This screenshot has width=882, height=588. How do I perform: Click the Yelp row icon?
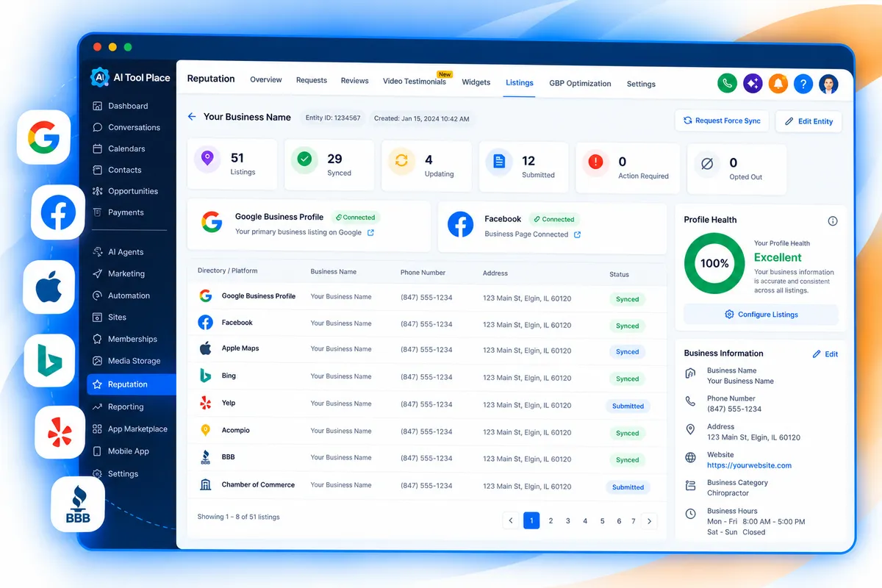pos(206,403)
